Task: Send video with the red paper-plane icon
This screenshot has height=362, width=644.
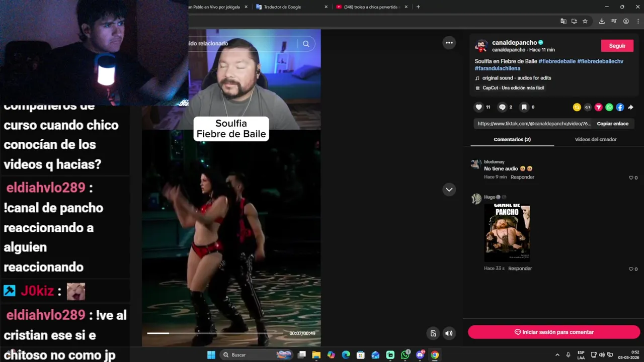Action: tap(598, 107)
